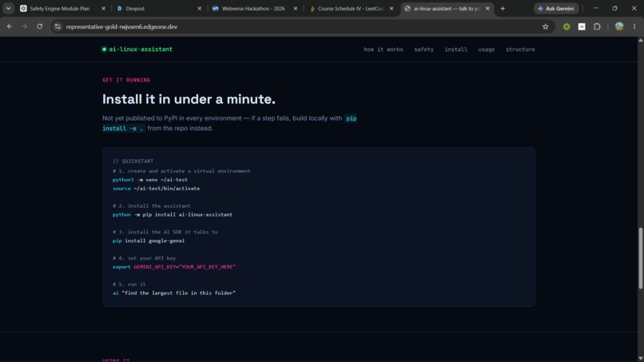Bookmark this page with the star icon
Screen dimensions: 644x362
546,26
